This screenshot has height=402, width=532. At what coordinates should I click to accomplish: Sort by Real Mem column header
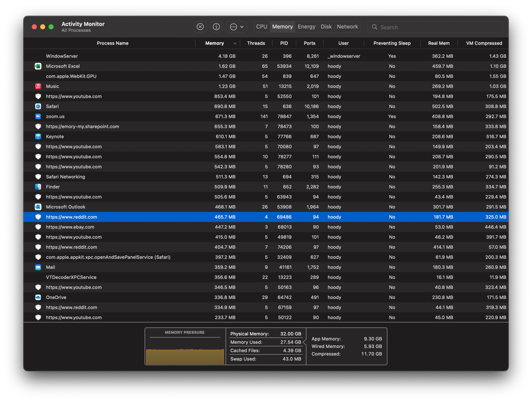coord(439,43)
